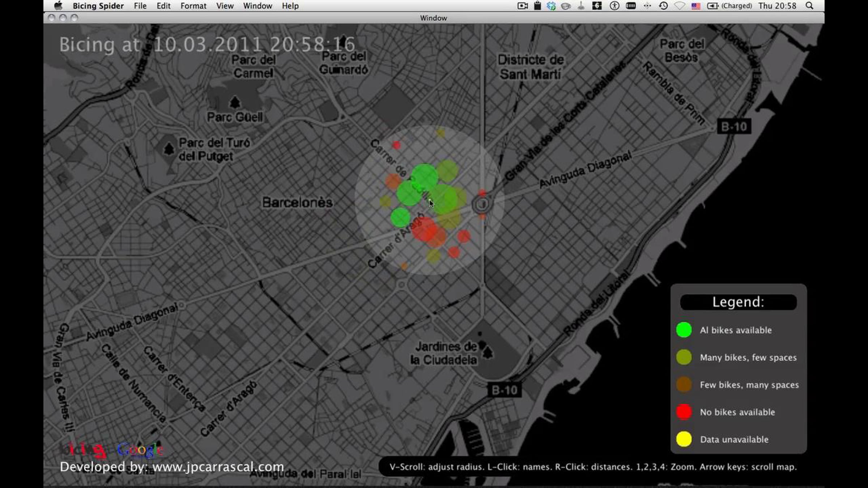Image resolution: width=868 pixels, height=488 pixels.
Task: Click the B-10 road badge near Jardines de la Ciudadela
Action: (x=505, y=390)
